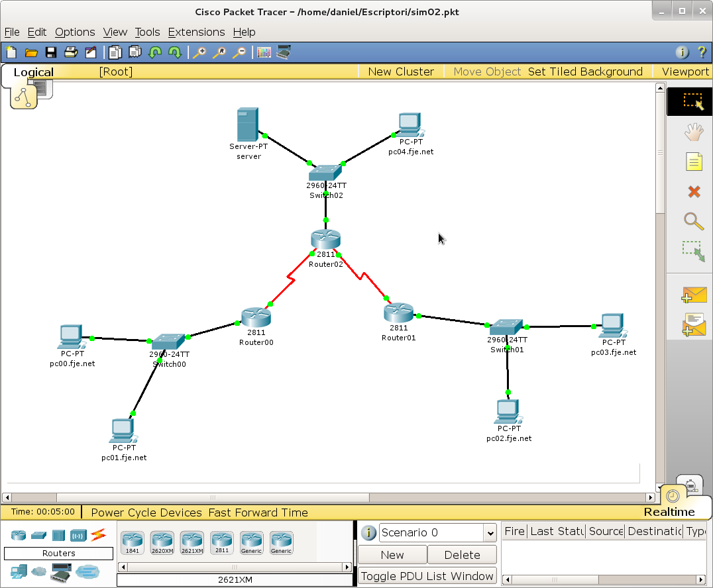This screenshot has width=713, height=588.
Task: Select Router02 on the canvas
Action: point(325,240)
